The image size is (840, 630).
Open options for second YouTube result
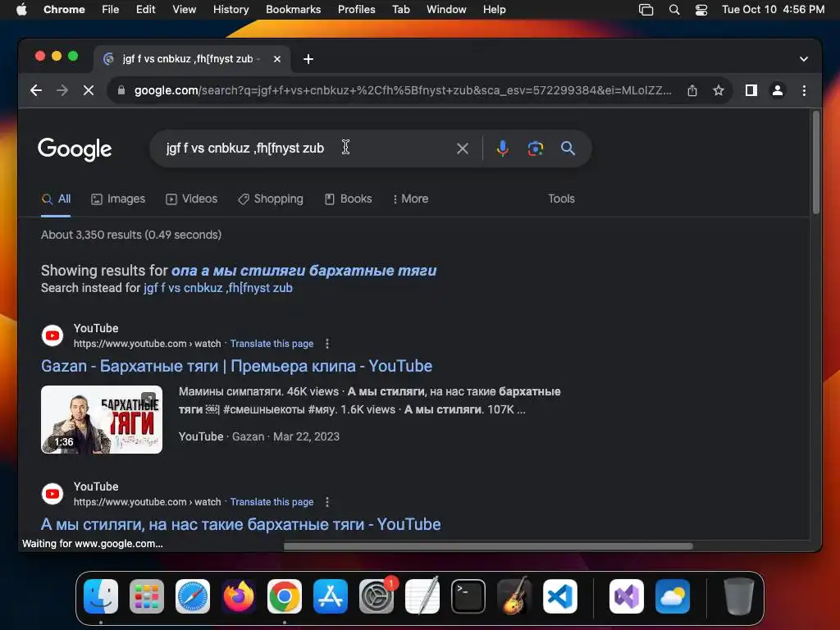click(327, 502)
